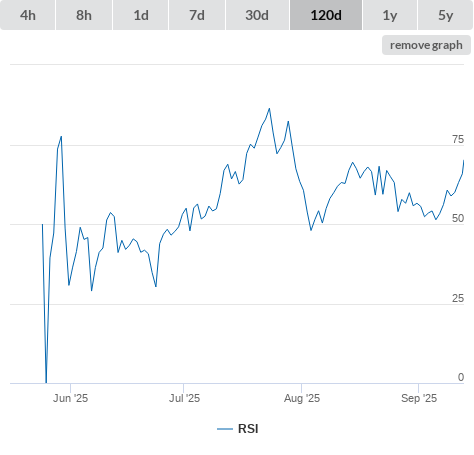Screen dimensions: 474x455
Task: Click the 25 y-axis value label
Action: click(x=458, y=298)
